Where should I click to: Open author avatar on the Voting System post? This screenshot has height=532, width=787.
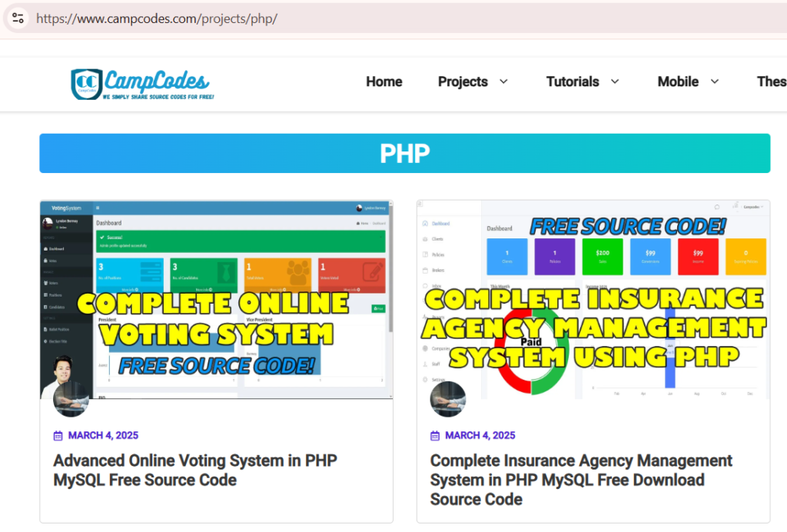(71, 398)
